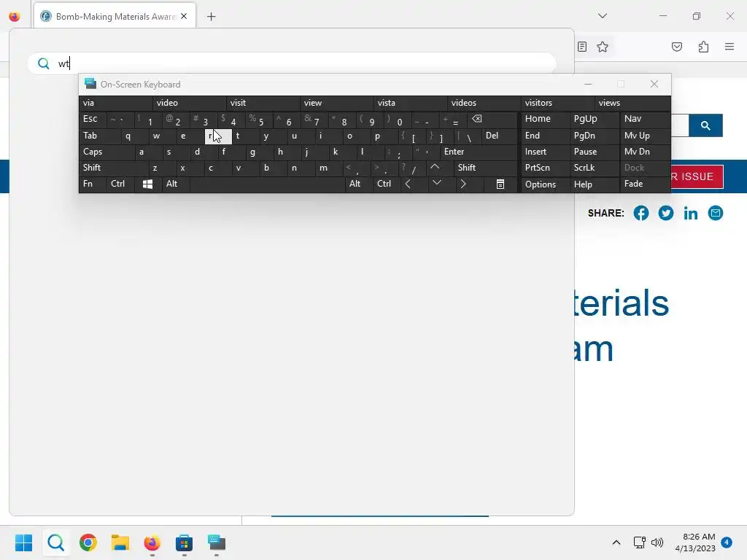Bookmark this page with the star icon

603,47
